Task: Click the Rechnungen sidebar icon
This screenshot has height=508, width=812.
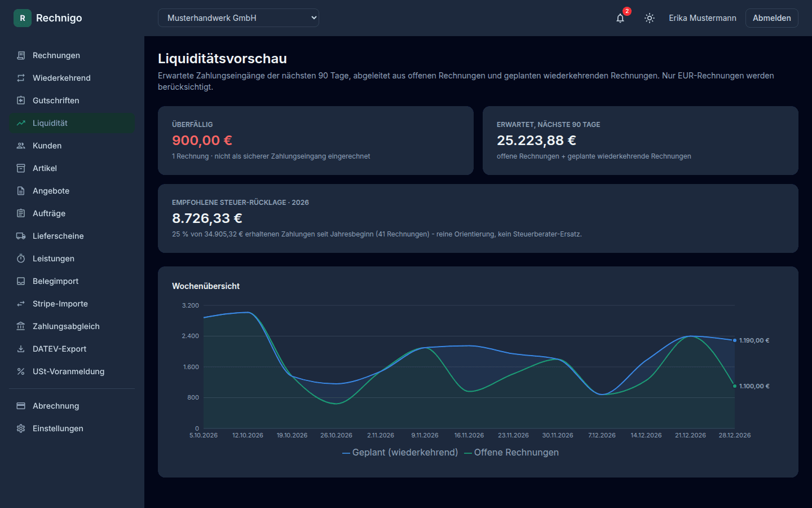Action: pyautogui.click(x=21, y=55)
